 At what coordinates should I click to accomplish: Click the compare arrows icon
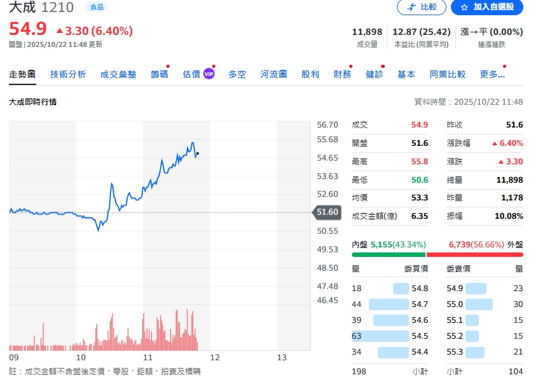[411, 7]
